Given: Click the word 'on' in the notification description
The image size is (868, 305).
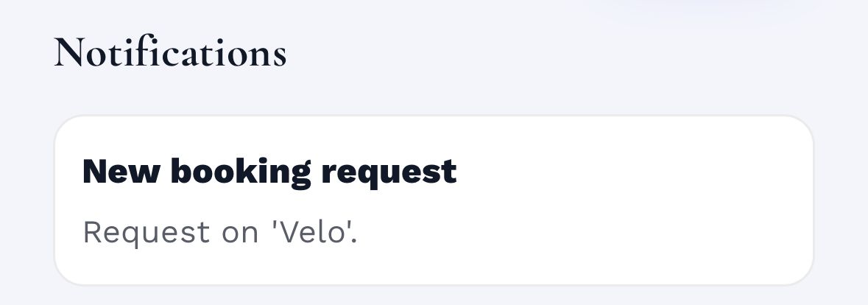Looking at the screenshot, I should point(240,232).
